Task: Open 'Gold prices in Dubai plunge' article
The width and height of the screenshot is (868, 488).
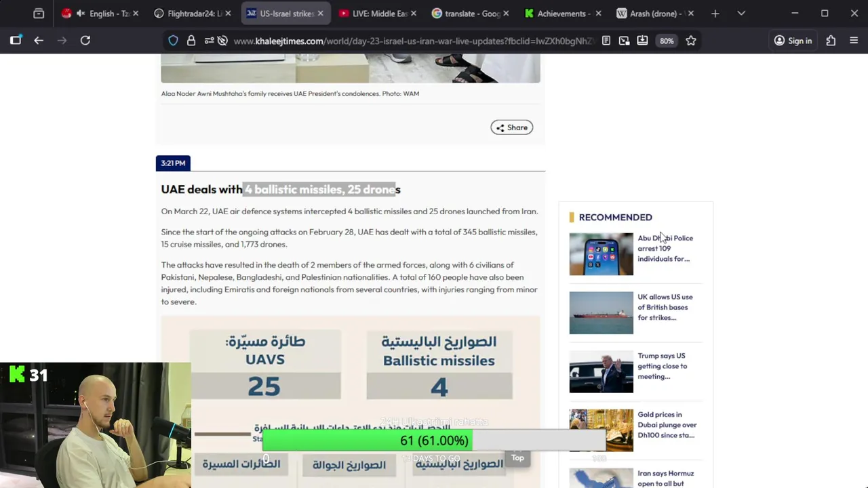Action: (667, 425)
